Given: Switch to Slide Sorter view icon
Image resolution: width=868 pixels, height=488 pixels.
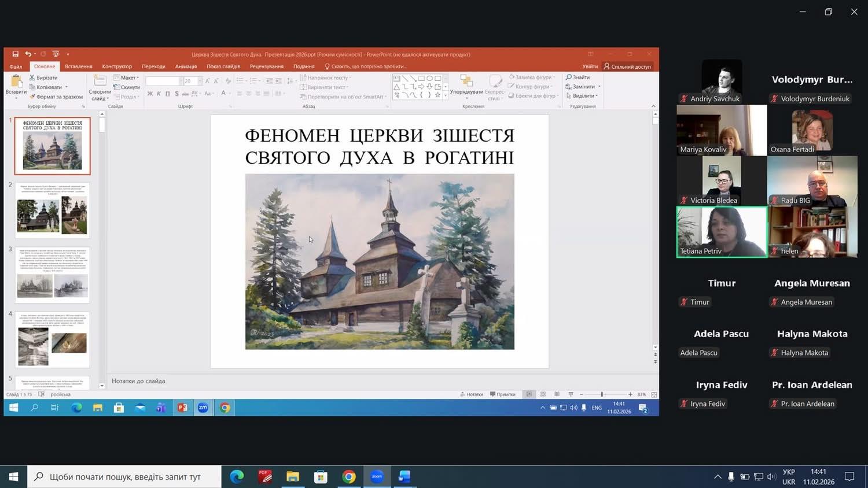Looking at the screenshot, I should pyautogui.click(x=543, y=394).
